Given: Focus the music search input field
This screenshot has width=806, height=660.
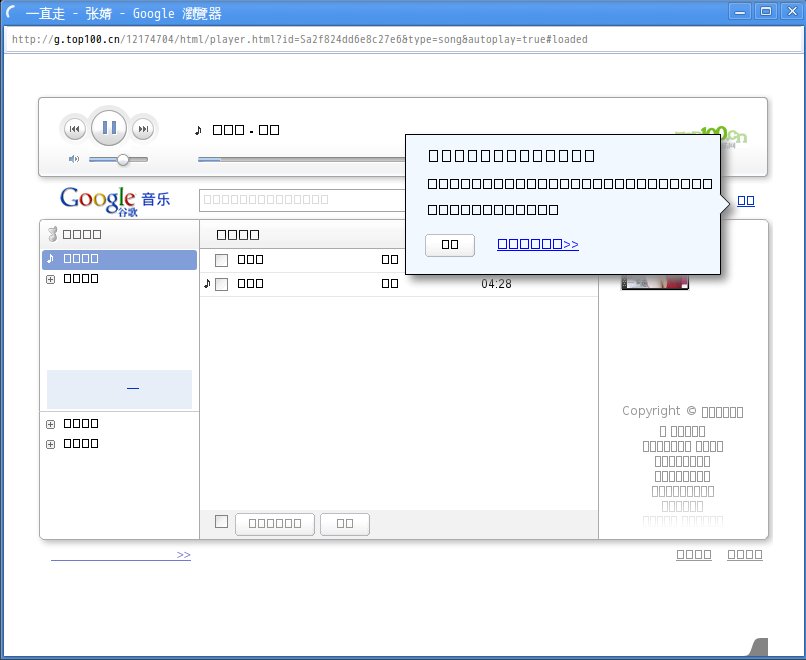Looking at the screenshot, I should tap(302, 200).
